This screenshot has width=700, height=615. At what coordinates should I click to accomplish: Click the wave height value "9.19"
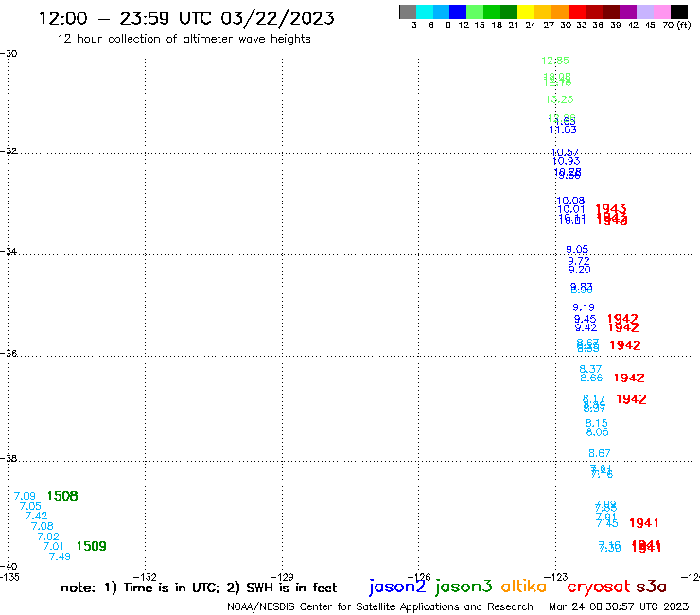(x=584, y=307)
